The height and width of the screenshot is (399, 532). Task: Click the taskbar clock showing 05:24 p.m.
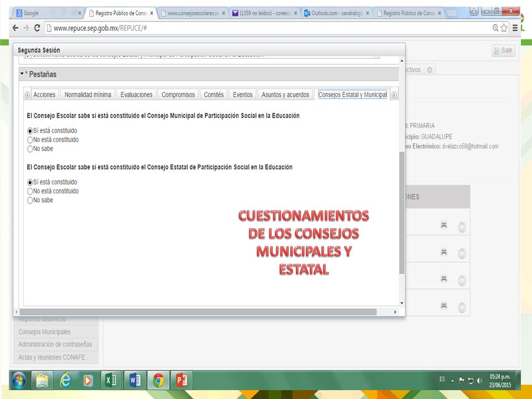pos(500,381)
